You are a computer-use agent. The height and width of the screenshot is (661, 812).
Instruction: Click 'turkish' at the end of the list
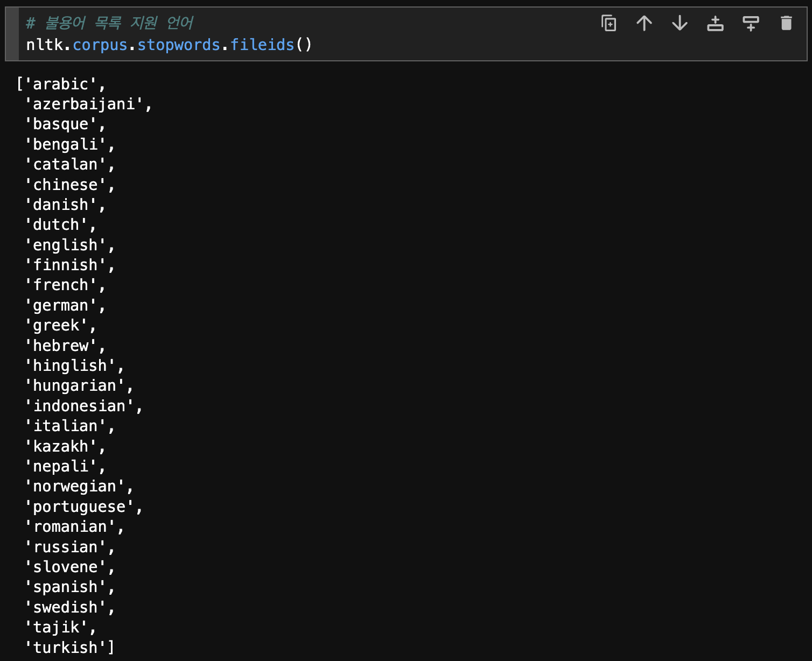point(65,648)
